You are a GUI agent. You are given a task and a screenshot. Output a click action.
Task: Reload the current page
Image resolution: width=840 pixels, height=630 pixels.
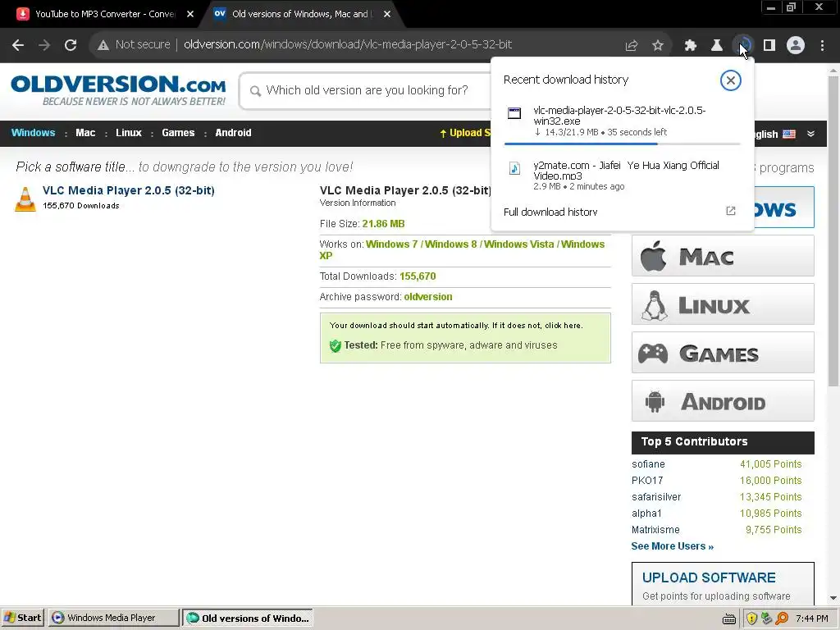(x=71, y=45)
